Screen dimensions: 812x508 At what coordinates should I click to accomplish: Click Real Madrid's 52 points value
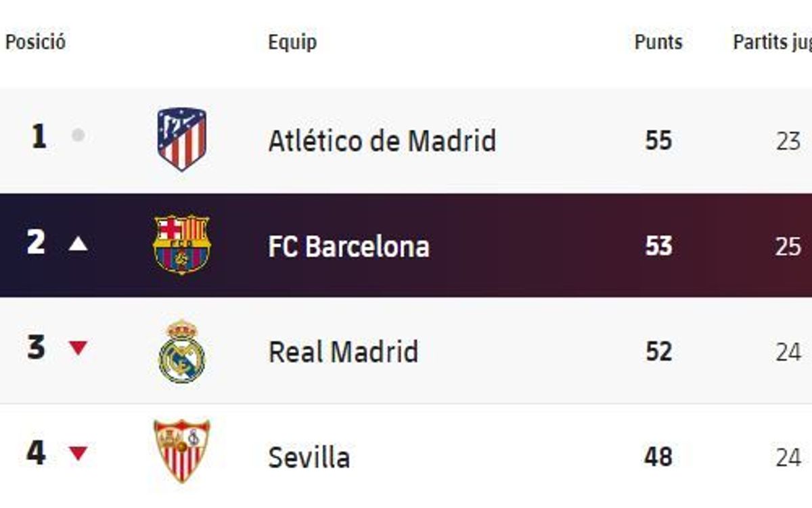658,352
